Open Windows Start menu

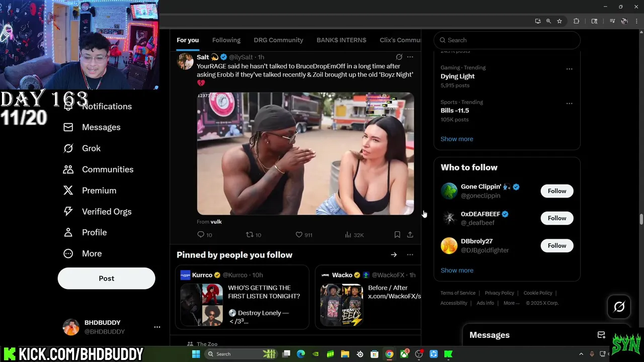(196, 354)
